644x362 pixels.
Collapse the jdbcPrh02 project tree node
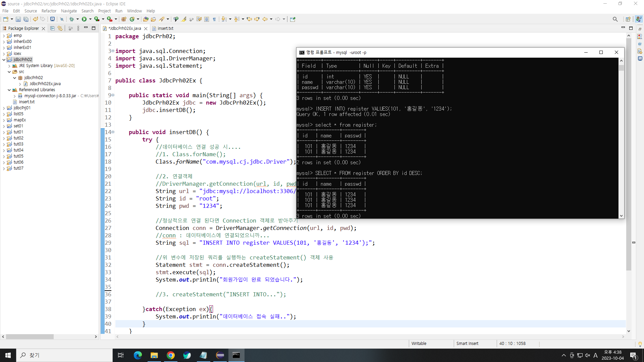click(x=4, y=60)
